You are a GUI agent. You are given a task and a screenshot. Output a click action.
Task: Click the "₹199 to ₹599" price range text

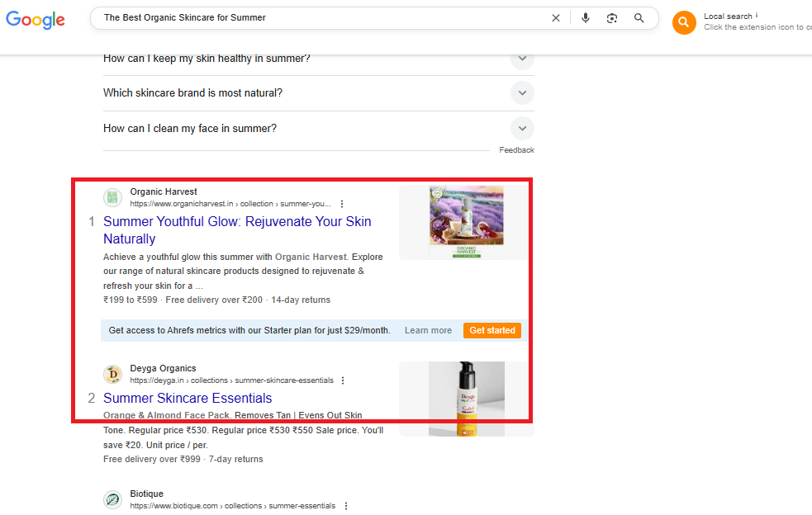(130, 300)
